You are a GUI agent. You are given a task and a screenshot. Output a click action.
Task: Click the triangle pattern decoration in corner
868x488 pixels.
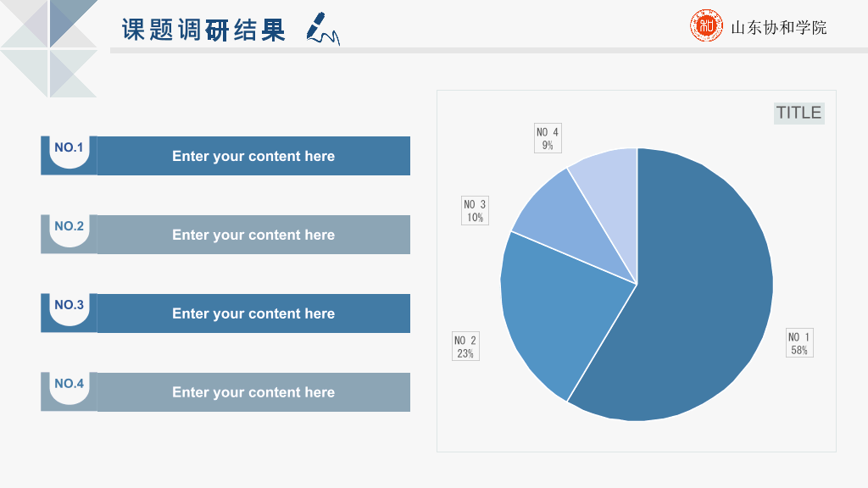pyautogui.click(x=49, y=48)
